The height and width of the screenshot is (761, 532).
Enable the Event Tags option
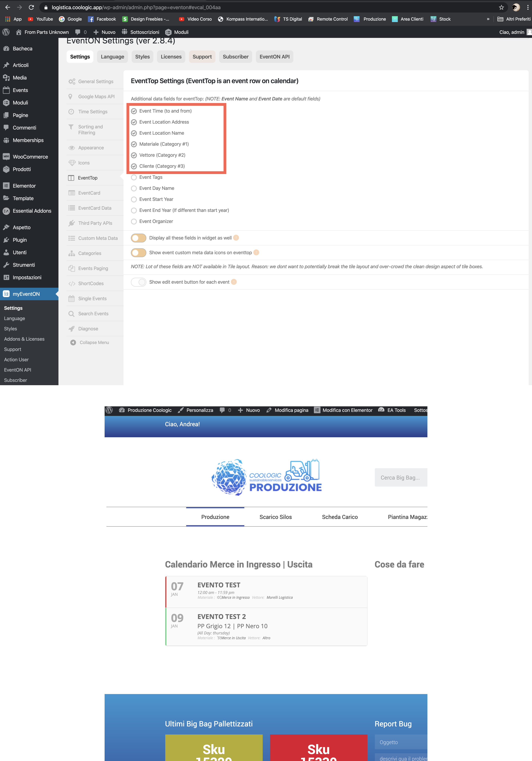click(x=134, y=177)
